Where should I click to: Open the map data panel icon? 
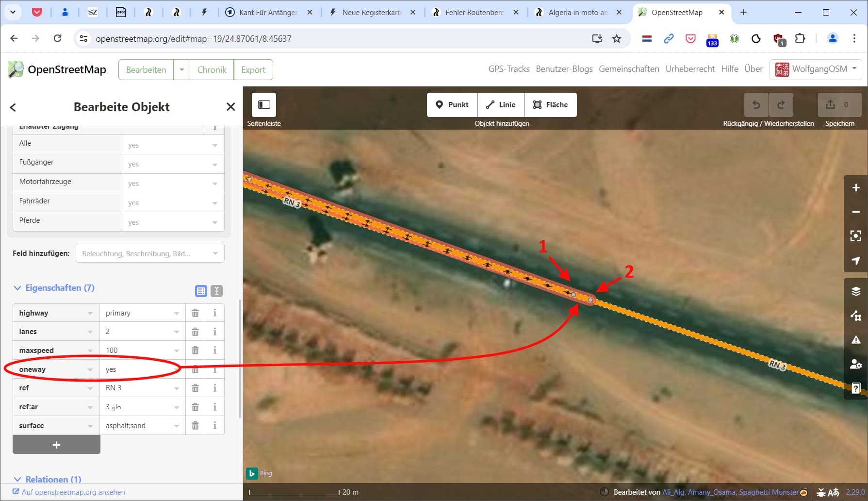[x=856, y=316]
